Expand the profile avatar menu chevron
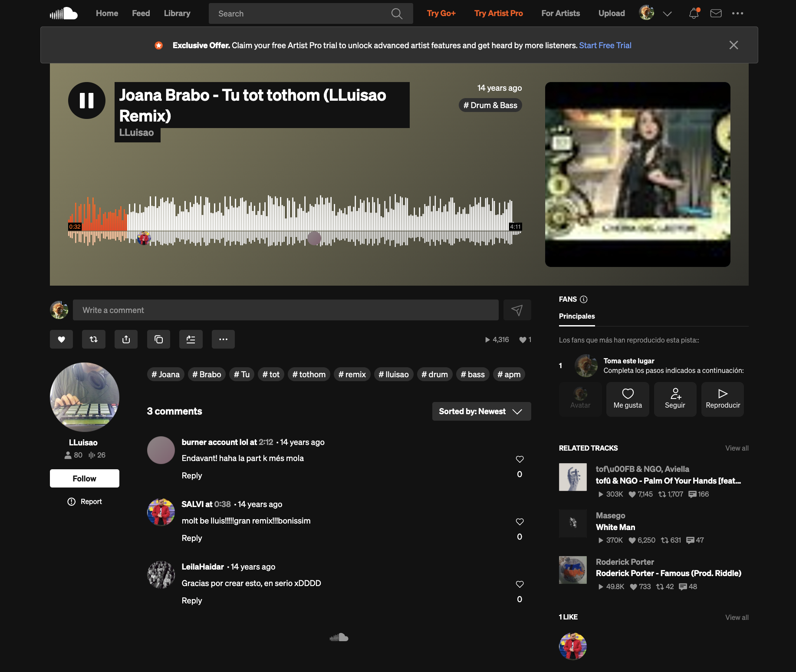This screenshot has width=796, height=672. [667, 14]
